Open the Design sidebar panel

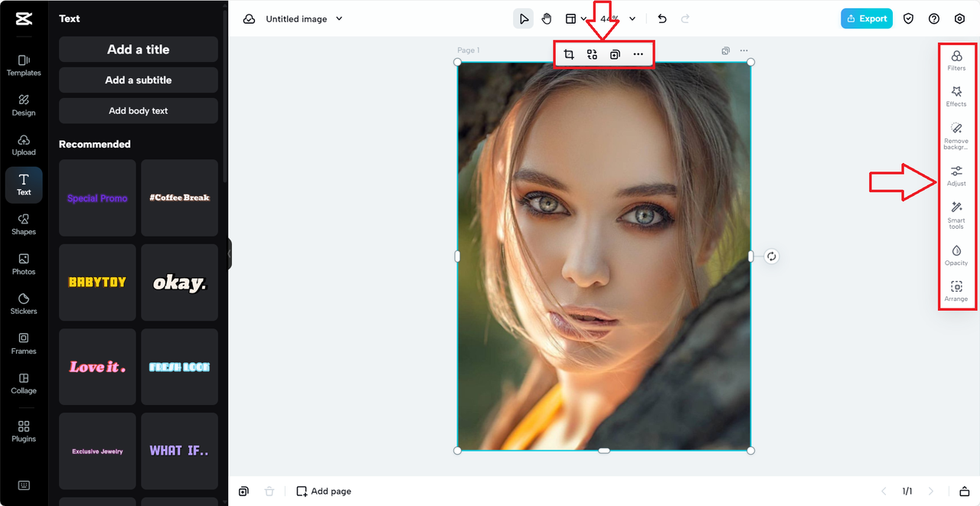coord(24,105)
